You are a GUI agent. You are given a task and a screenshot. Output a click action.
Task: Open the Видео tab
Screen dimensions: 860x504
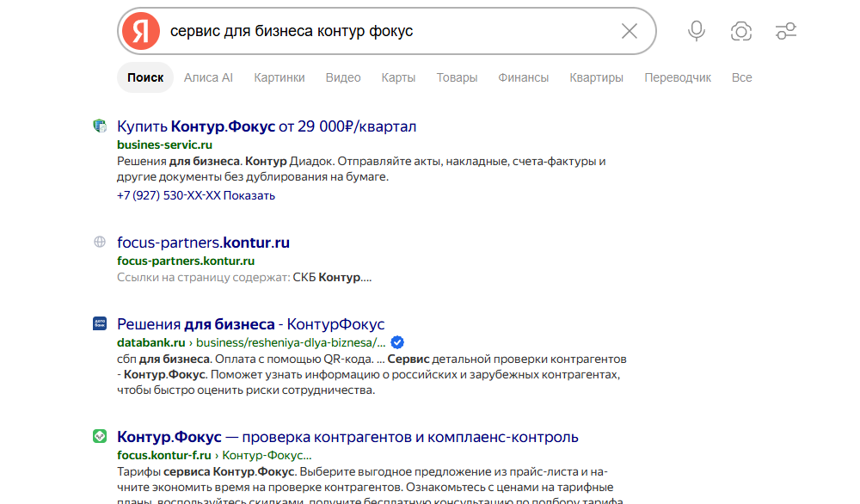click(x=343, y=78)
